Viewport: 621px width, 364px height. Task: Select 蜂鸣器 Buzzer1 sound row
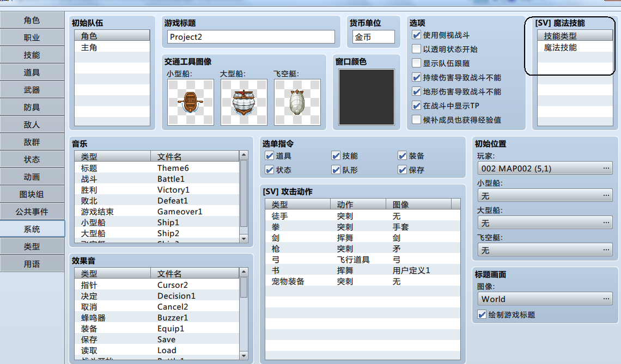click(157, 317)
